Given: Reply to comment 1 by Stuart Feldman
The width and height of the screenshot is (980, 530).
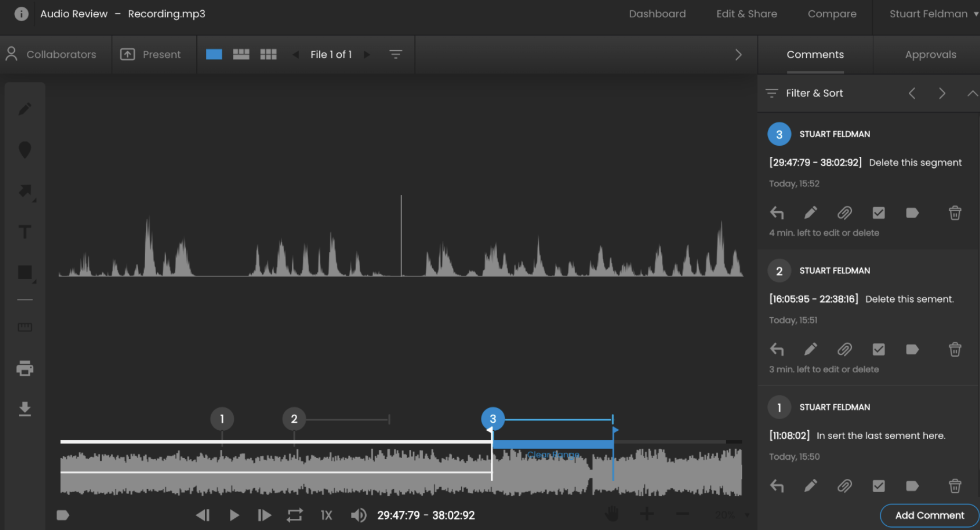Looking at the screenshot, I should (777, 486).
